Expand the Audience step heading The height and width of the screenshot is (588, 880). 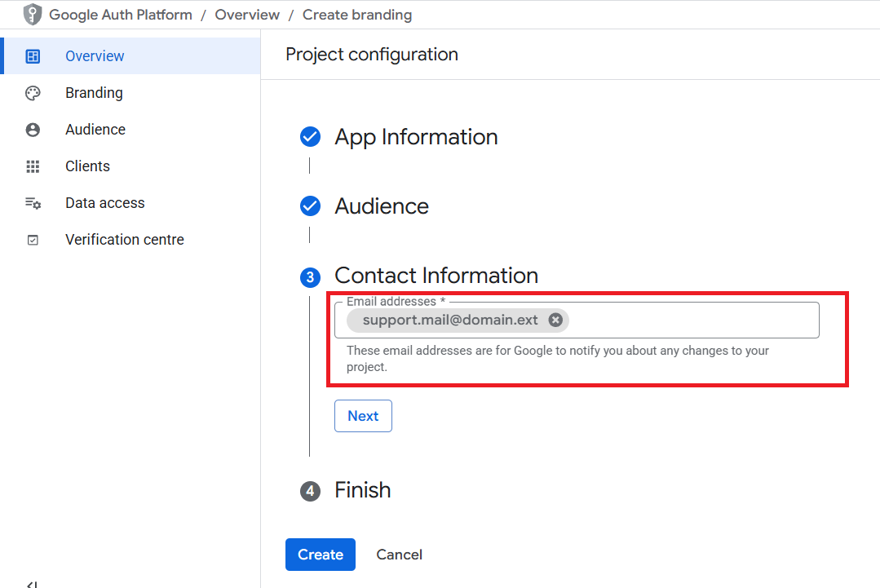(x=382, y=206)
